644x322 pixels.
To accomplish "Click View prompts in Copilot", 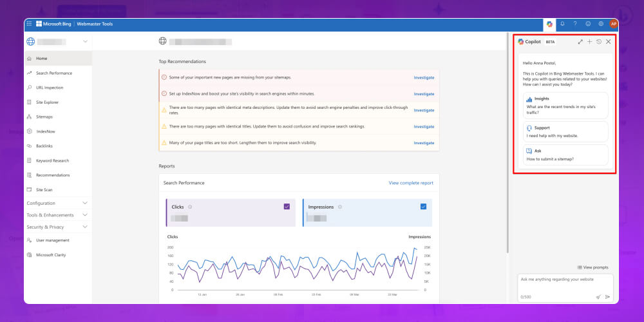I will pos(592,267).
